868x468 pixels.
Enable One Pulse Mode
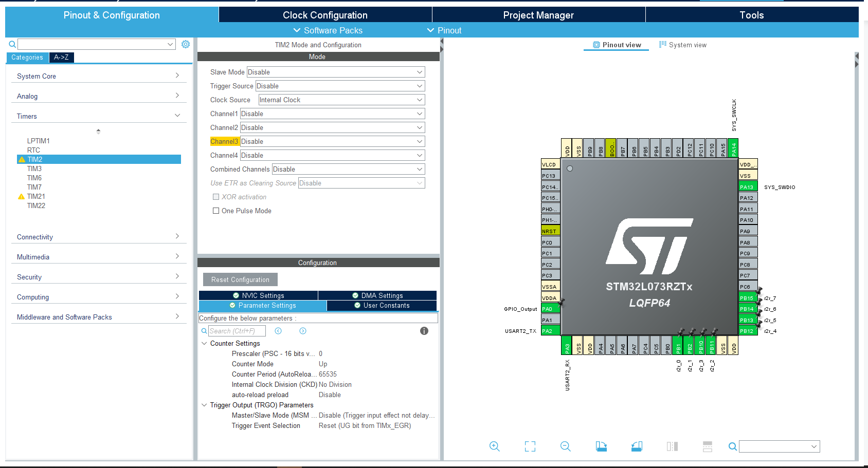coord(216,211)
